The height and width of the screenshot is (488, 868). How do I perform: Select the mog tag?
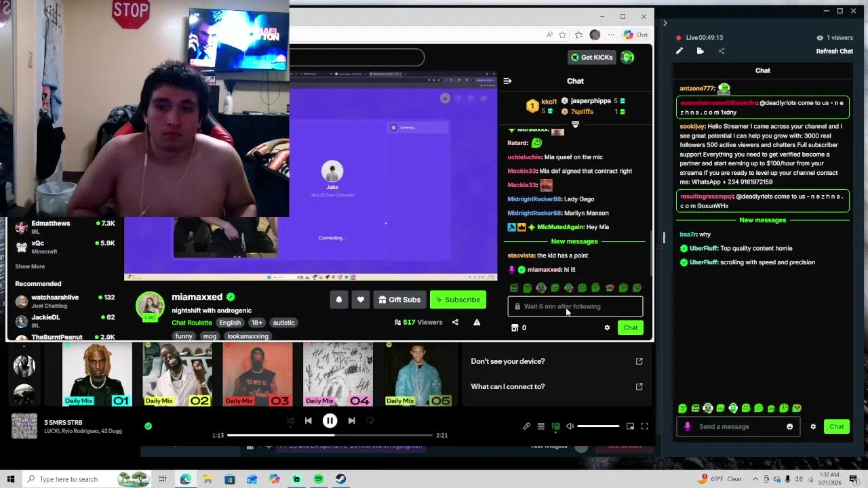210,336
